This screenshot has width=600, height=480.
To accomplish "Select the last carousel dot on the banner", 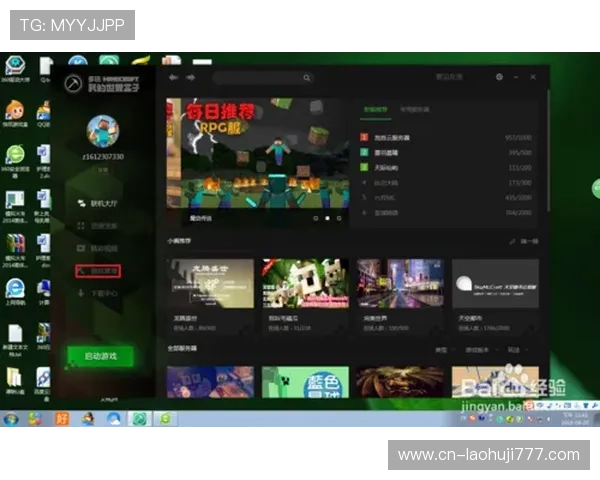I will [339, 218].
